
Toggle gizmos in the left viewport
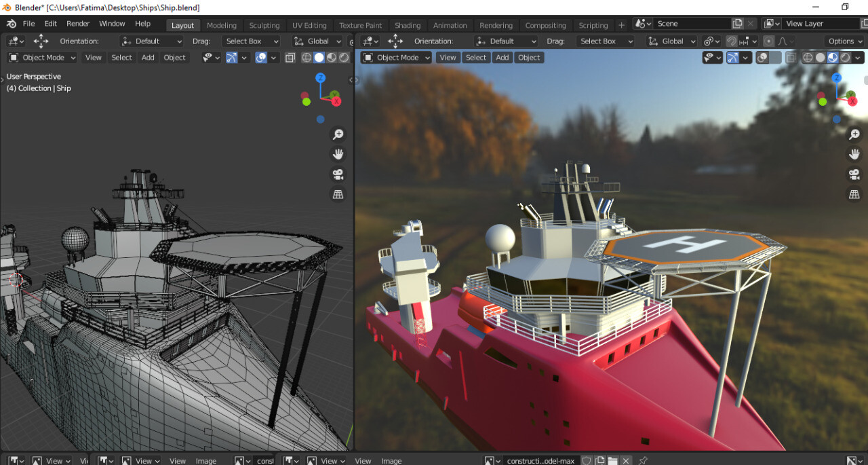point(232,58)
